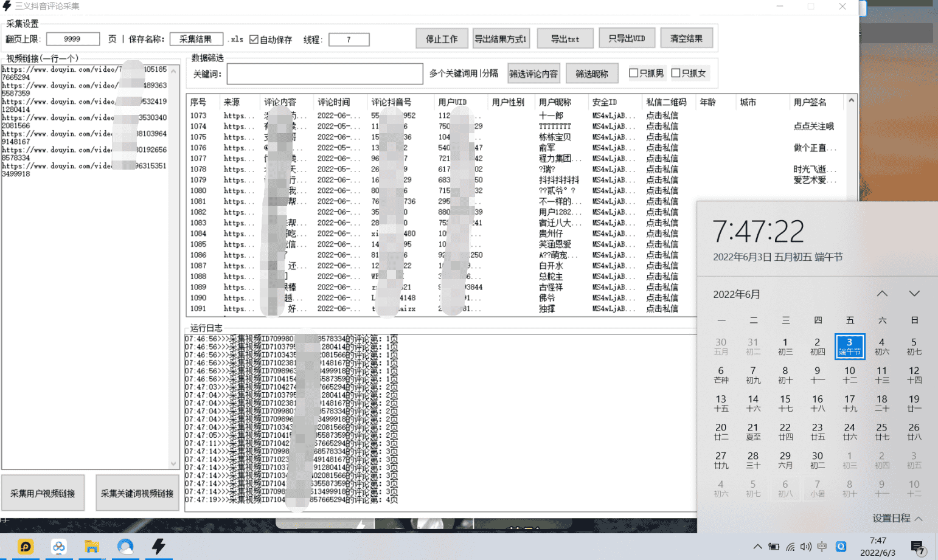Click the battery status tray icon

pyautogui.click(x=774, y=547)
